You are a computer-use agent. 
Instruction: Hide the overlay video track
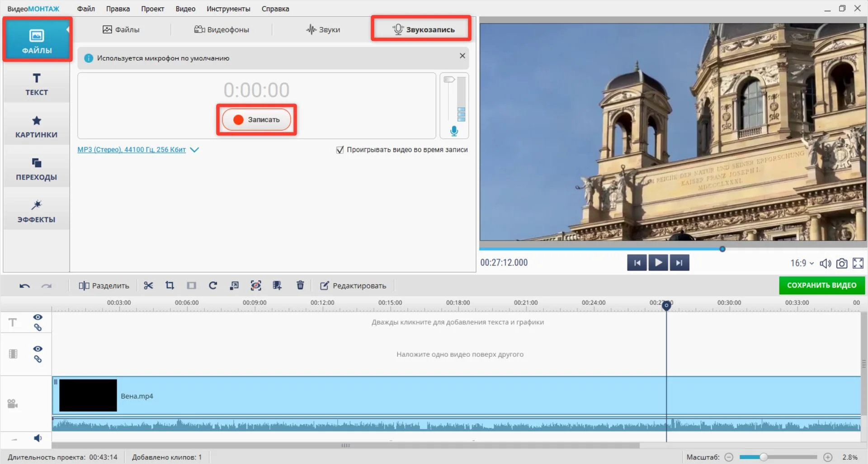point(38,349)
